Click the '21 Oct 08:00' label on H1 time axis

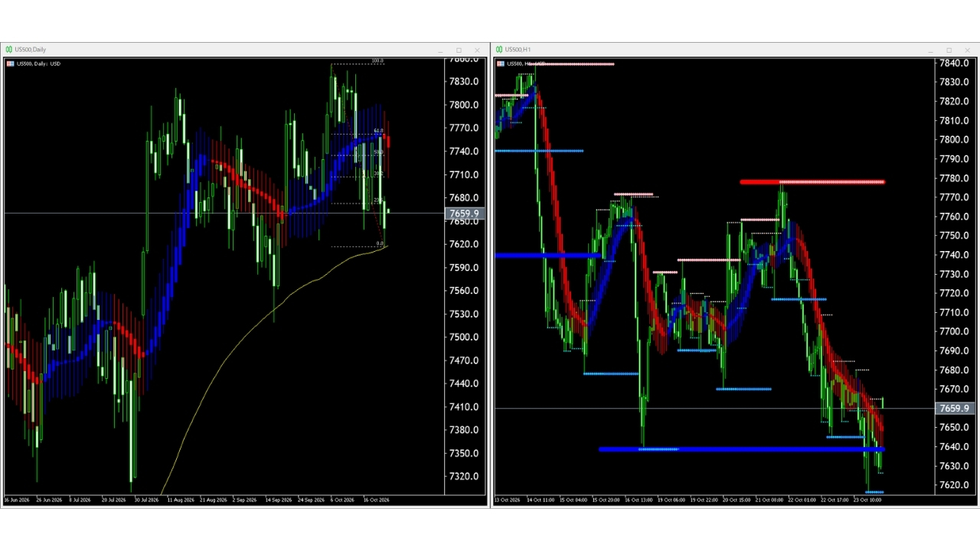(x=769, y=500)
